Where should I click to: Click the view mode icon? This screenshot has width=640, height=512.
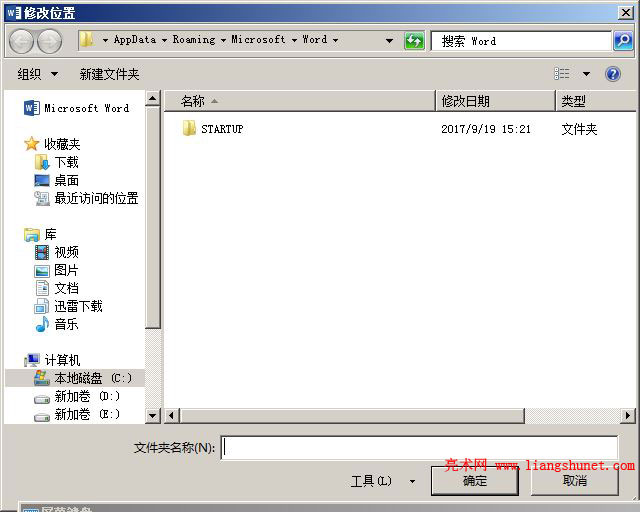[x=562, y=74]
